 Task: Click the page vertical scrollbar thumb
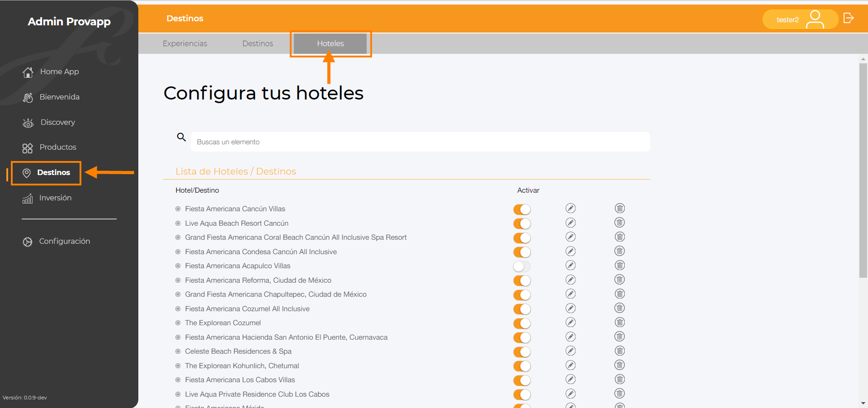[863, 170]
